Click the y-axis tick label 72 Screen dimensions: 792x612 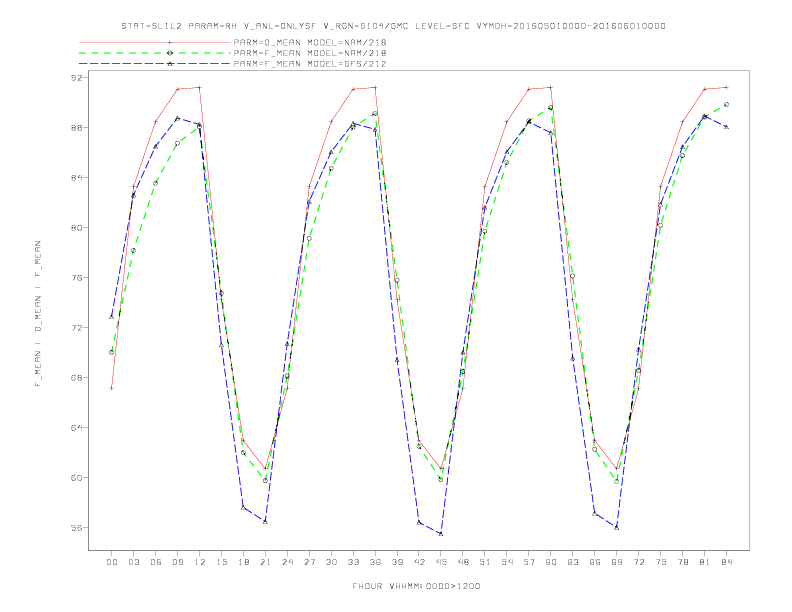pos(77,328)
